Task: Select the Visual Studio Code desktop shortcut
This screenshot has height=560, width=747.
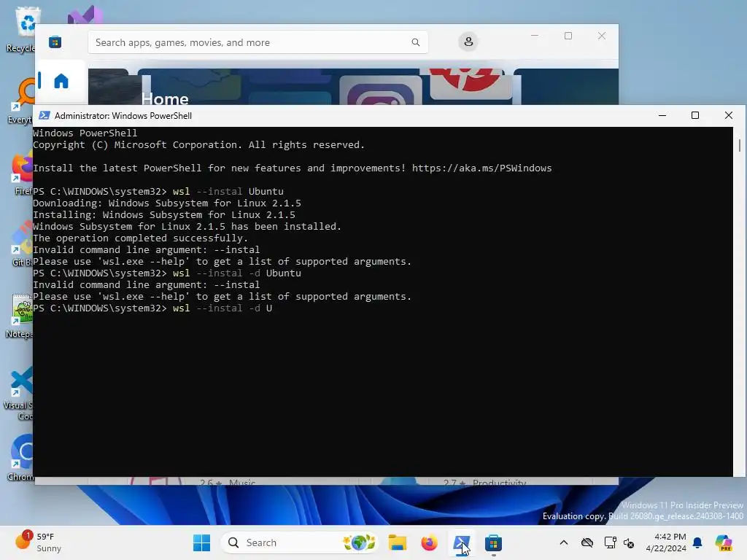Action: point(19,392)
